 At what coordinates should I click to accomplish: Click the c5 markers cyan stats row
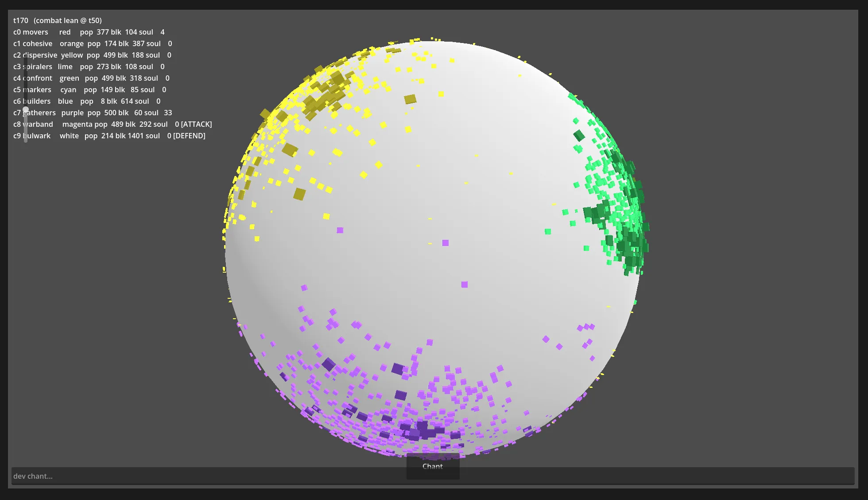pos(90,90)
